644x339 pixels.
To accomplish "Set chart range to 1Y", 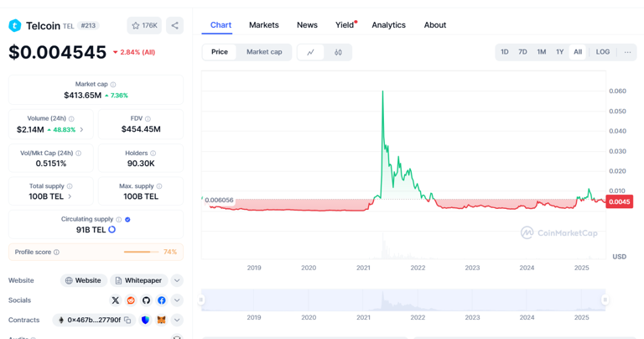I will pyautogui.click(x=560, y=52).
